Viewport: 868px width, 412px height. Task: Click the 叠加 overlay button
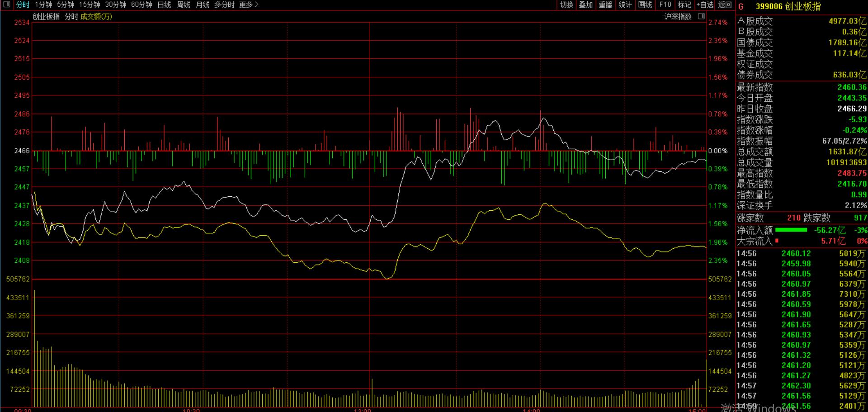tap(586, 5)
